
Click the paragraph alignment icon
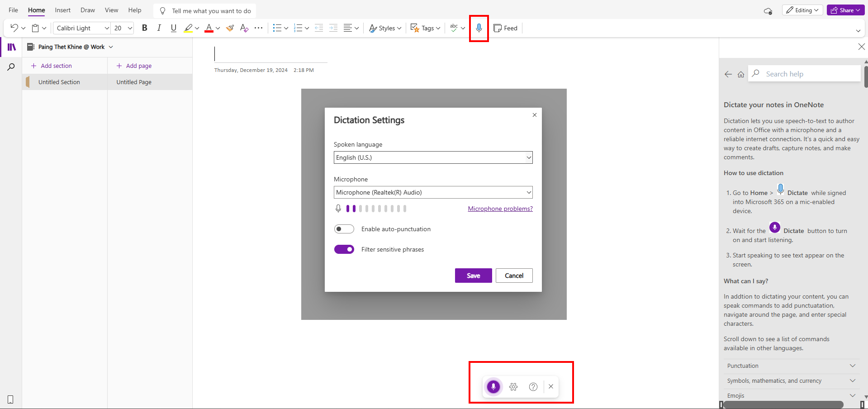pos(348,28)
